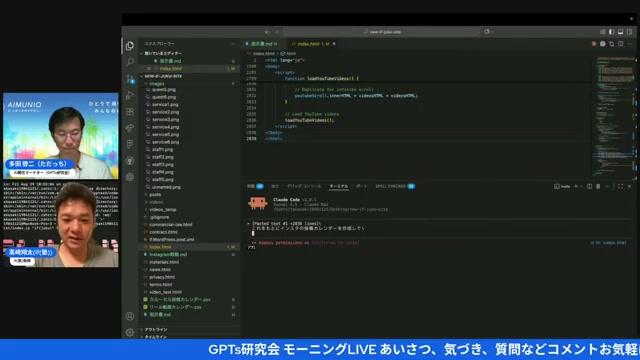Screen dimensions: 640x360
Task: Toggle maximized panel size button
Action: click(x=620, y=186)
